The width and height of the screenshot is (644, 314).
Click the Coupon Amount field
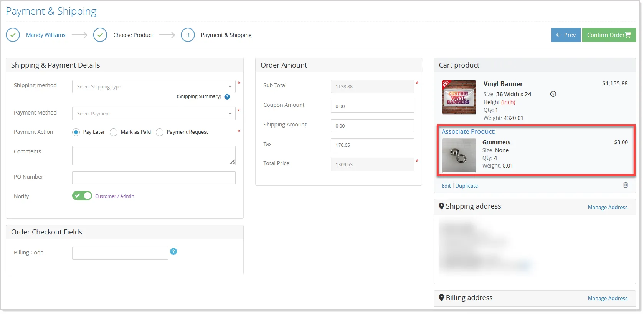click(372, 106)
